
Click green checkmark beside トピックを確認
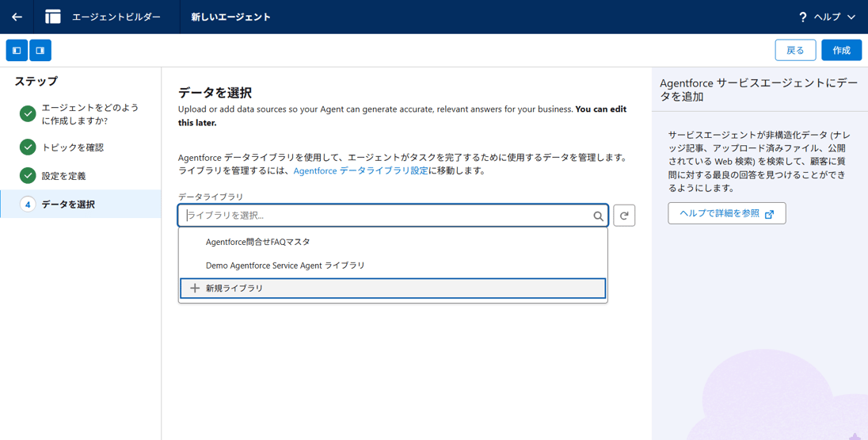coord(28,147)
